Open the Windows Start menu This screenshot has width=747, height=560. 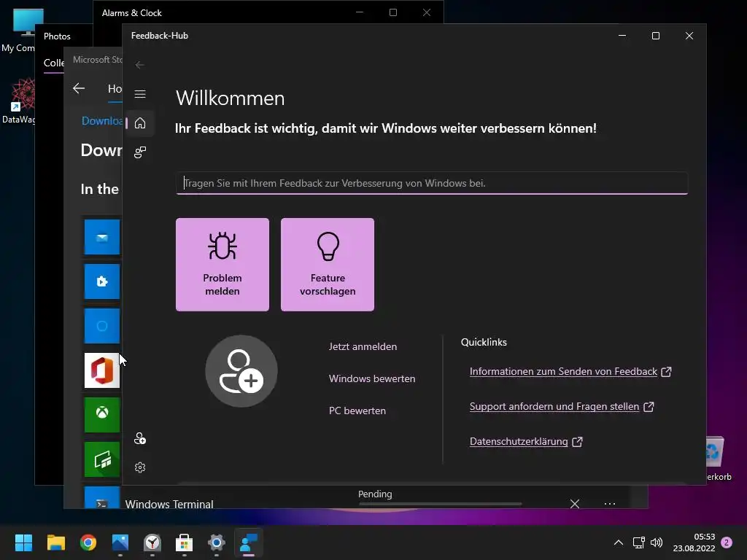(23, 542)
